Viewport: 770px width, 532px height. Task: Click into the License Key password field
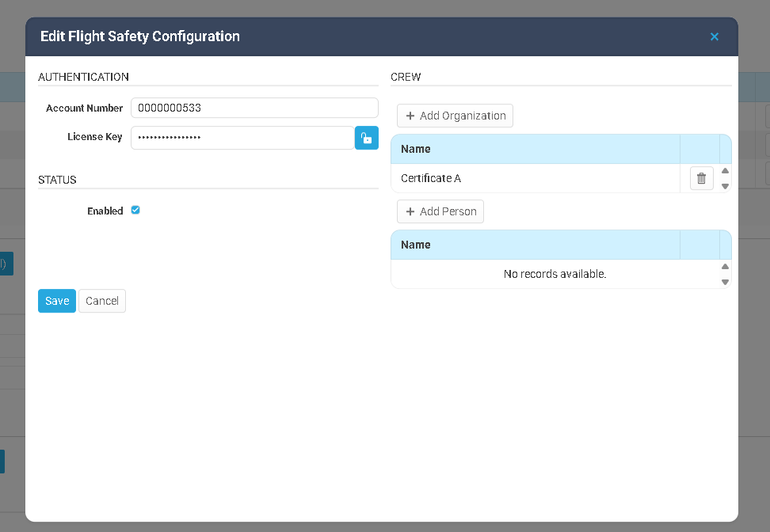pos(242,138)
